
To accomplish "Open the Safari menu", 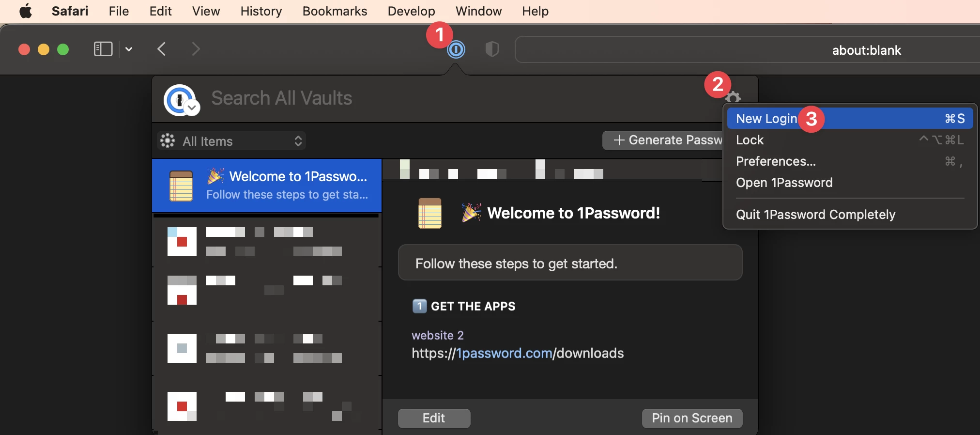I will pos(70,11).
